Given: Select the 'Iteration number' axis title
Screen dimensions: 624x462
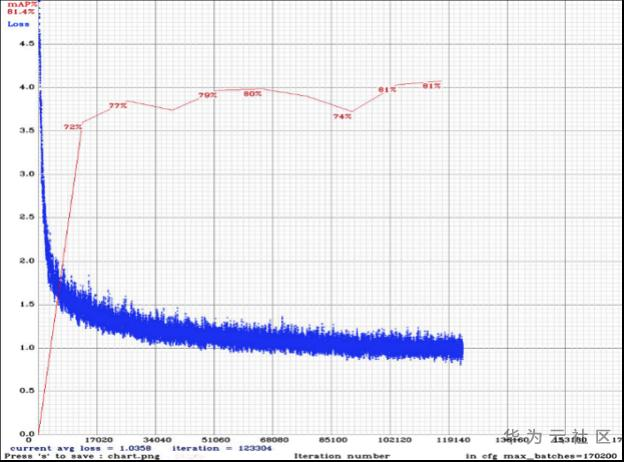Looking at the screenshot, I should pos(342,456).
